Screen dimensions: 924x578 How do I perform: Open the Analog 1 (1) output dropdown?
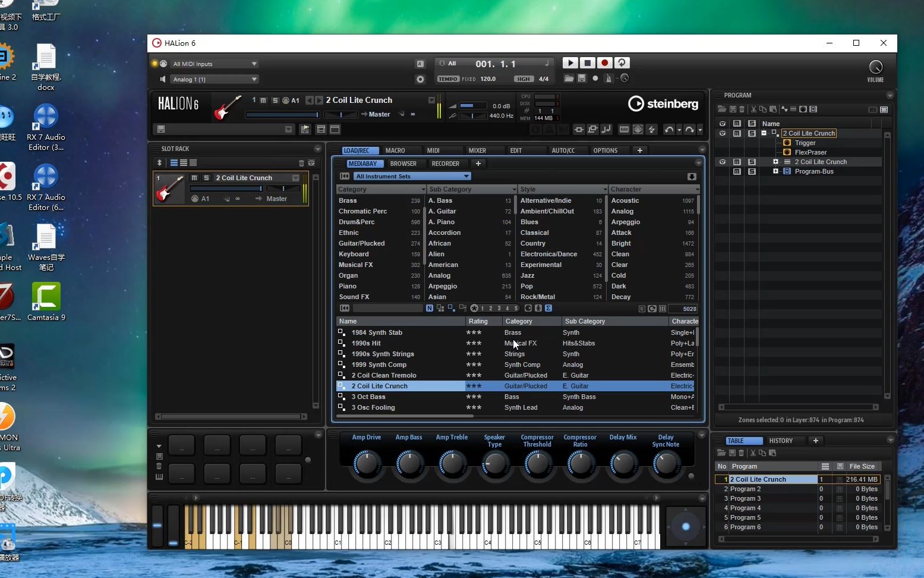click(215, 79)
